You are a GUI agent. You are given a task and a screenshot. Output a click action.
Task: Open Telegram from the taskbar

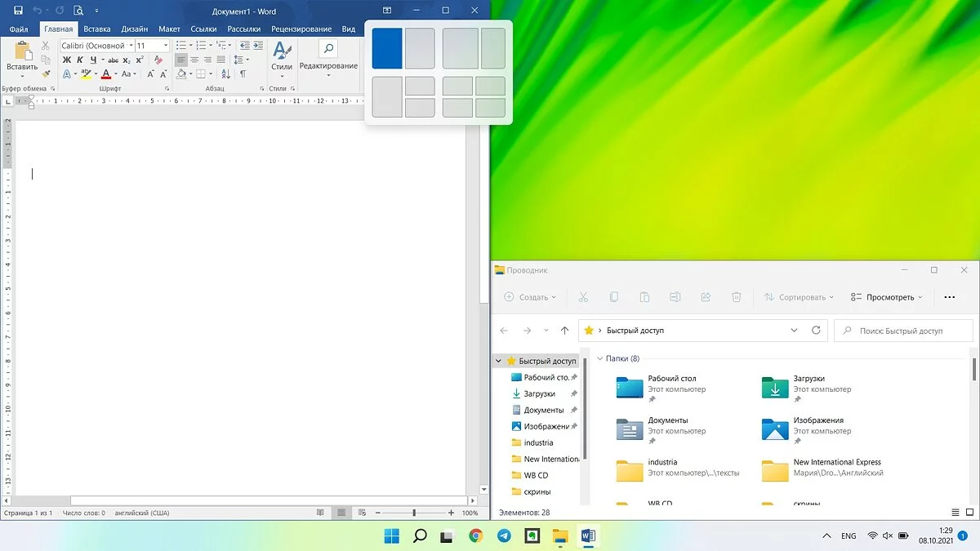coord(504,536)
